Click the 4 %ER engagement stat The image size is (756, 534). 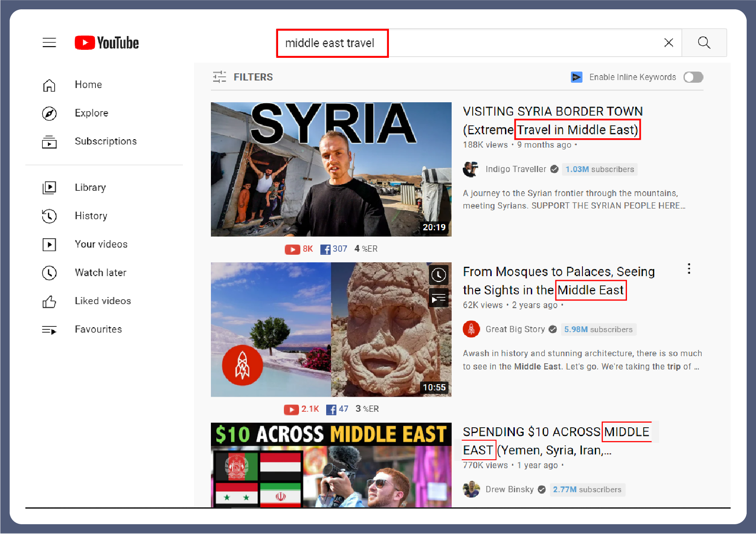(366, 249)
